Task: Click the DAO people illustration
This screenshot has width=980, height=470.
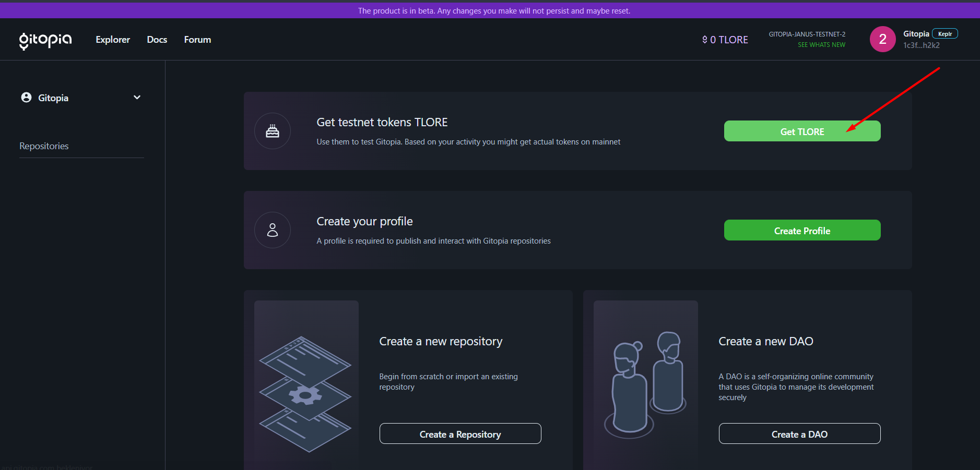Action: pyautogui.click(x=645, y=385)
